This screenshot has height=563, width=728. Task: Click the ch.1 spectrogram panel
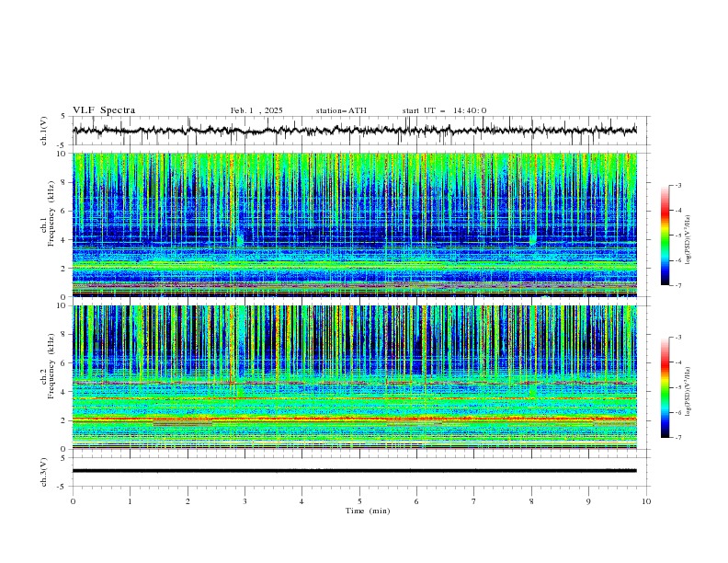click(x=354, y=224)
